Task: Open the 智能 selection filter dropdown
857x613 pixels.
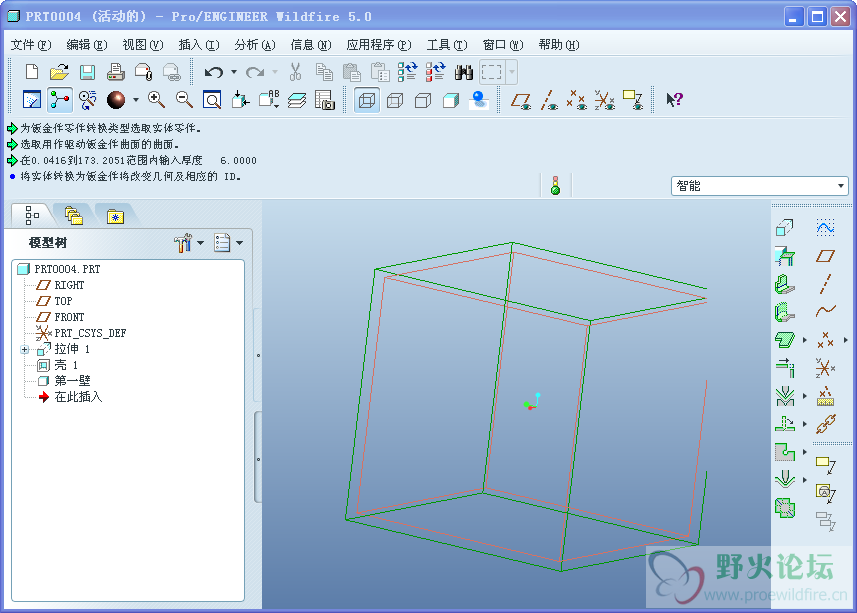Action: pyautogui.click(x=841, y=186)
